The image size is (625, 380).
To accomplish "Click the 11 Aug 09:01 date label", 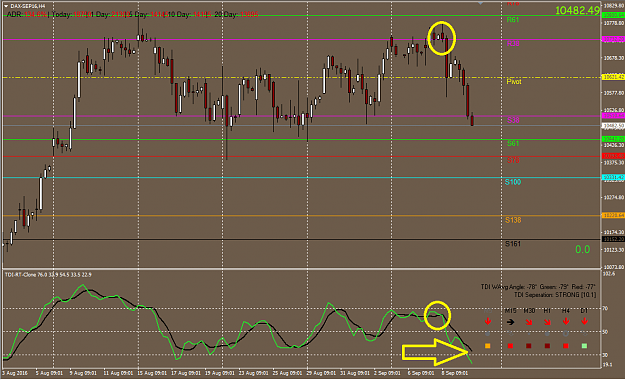I will click(x=118, y=373).
